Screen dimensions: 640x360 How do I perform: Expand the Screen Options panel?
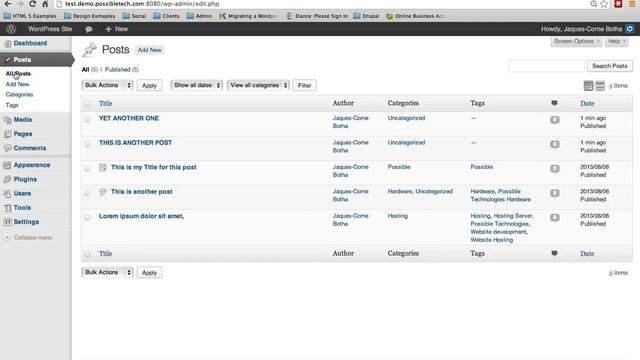pyautogui.click(x=576, y=41)
